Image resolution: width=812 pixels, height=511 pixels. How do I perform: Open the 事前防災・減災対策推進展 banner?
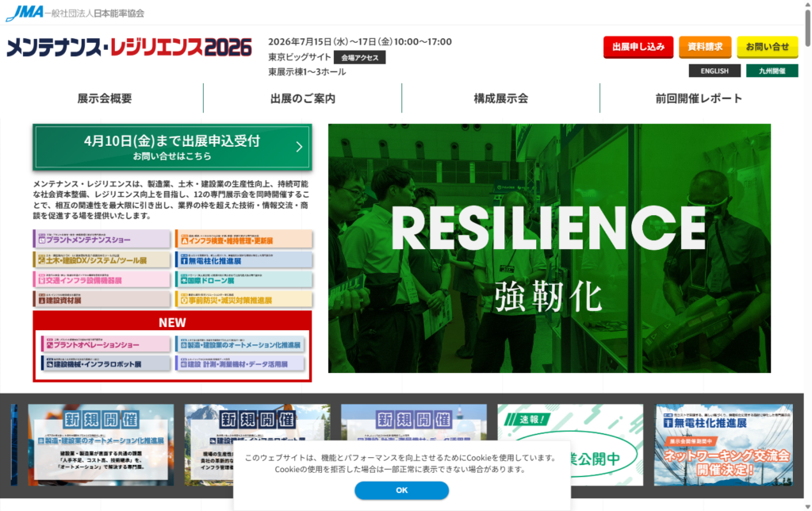243,300
